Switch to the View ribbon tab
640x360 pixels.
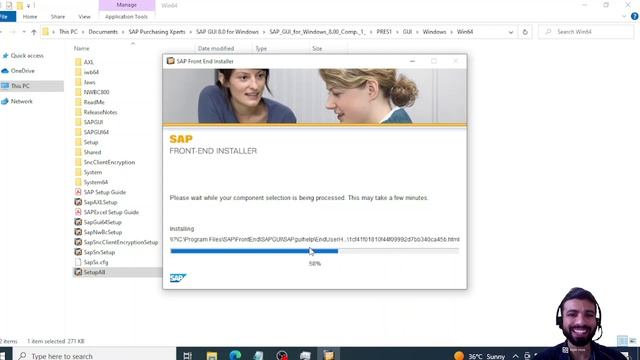84,17
